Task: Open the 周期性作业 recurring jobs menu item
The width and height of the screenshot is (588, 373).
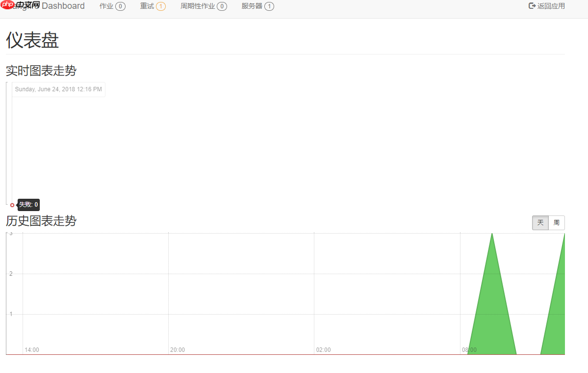Action: pyautogui.click(x=204, y=6)
